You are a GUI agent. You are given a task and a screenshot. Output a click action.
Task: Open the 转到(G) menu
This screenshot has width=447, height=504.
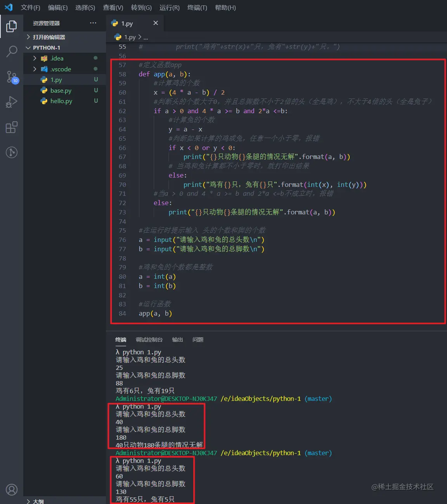point(141,7)
